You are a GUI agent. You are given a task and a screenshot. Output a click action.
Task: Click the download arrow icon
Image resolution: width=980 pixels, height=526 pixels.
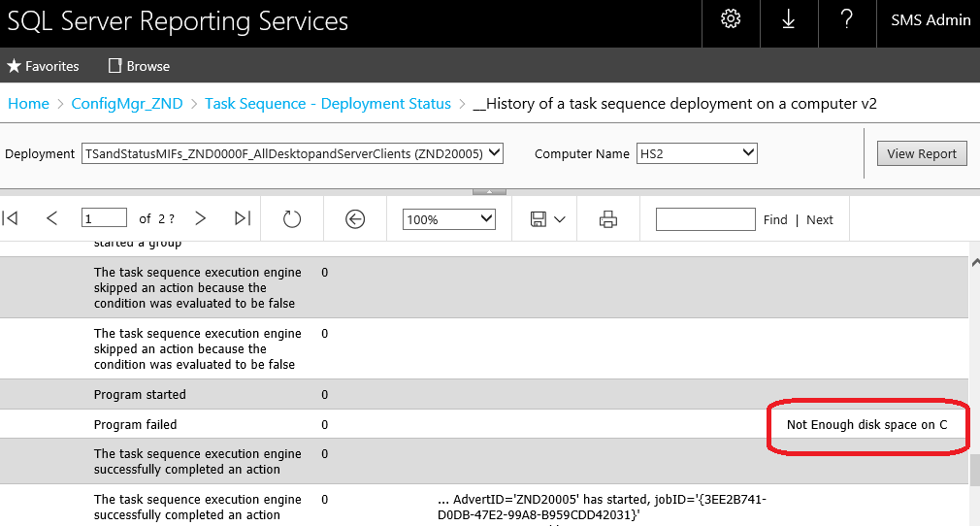(x=788, y=20)
